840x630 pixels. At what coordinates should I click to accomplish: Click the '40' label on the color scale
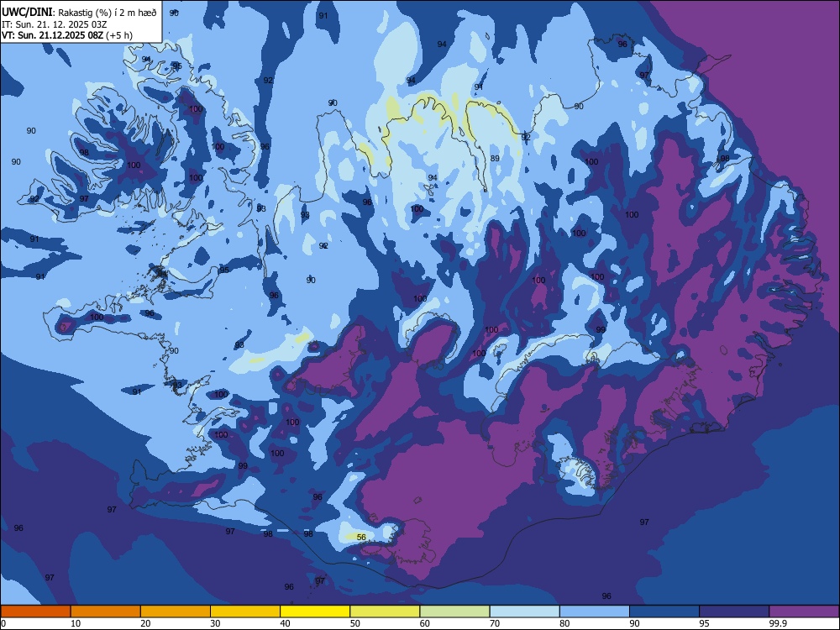pos(285,623)
